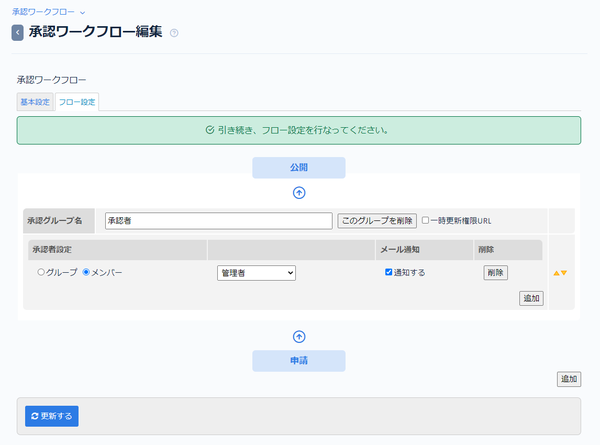Click the 承認グループ名 label

pos(54,221)
